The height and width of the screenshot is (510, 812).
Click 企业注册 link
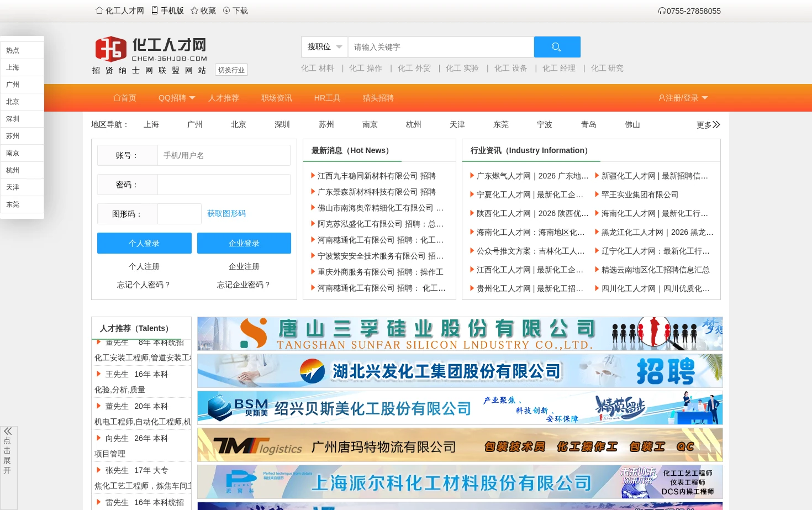(244, 266)
